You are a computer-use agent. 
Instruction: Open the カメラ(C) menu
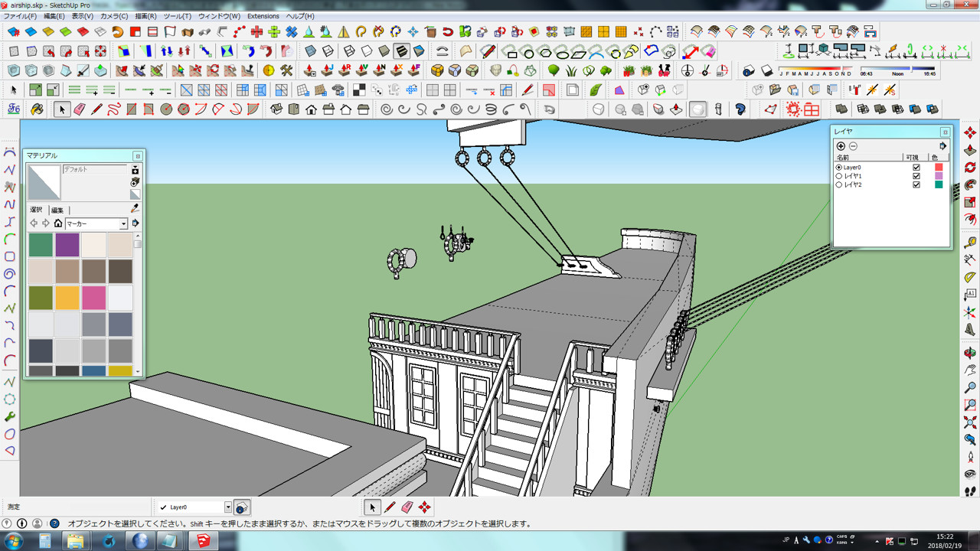(x=114, y=16)
